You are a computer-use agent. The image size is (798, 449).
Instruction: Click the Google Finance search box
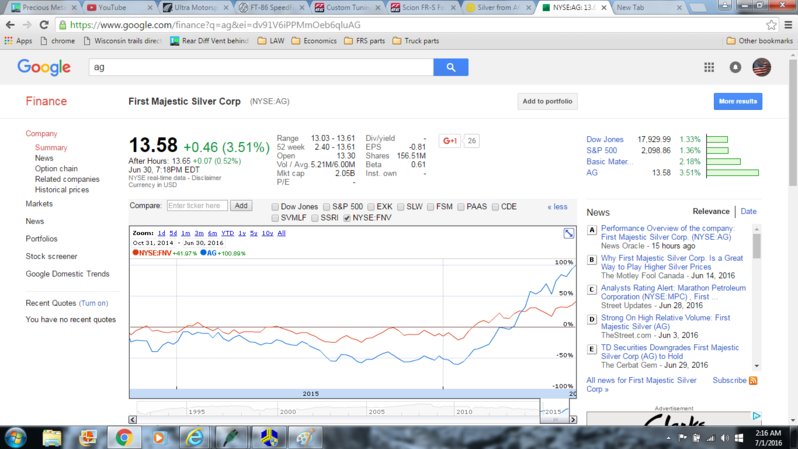pos(261,67)
